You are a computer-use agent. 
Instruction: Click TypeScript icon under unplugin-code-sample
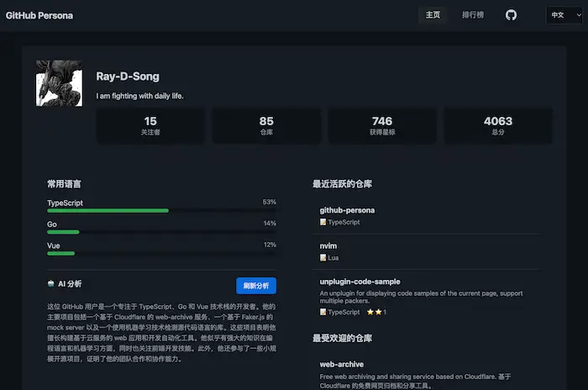pos(323,312)
